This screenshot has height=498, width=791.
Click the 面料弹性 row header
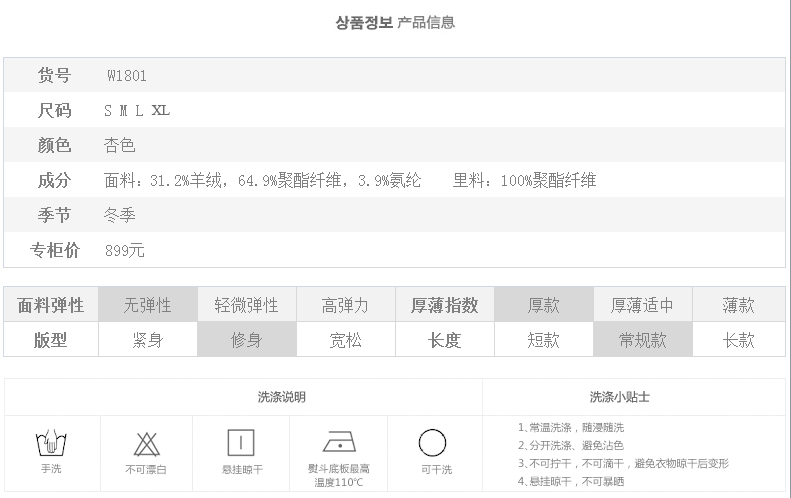point(50,304)
